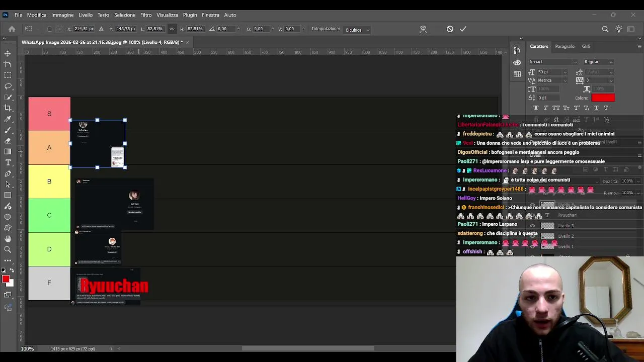644x362 pixels.
Task: Open the Modifica menu
Action: pyautogui.click(x=37, y=15)
